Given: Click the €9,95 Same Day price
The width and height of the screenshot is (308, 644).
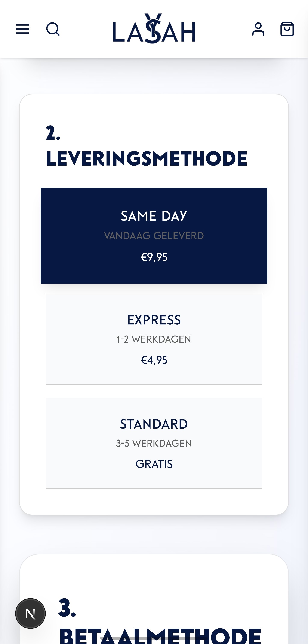Looking at the screenshot, I should (x=154, y=257).
